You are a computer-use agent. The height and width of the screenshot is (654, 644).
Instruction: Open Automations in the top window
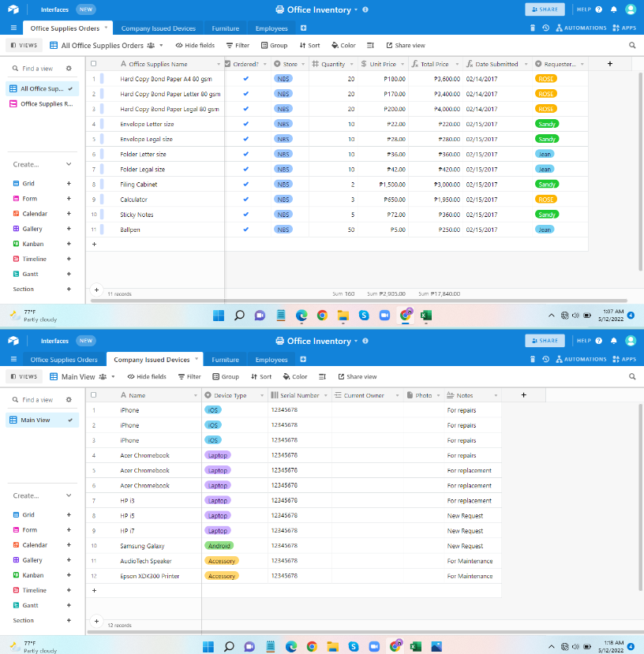[581, 28]
